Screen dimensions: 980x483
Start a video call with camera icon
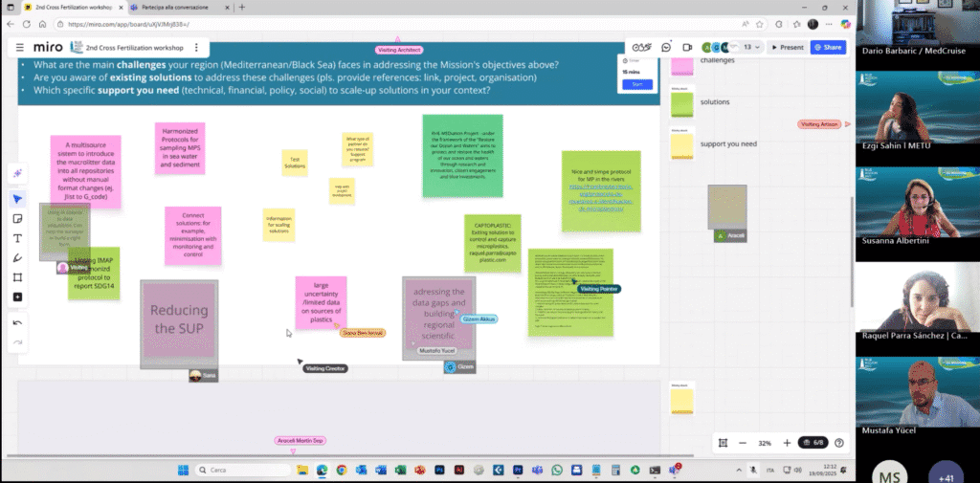(x=687, y=47)
